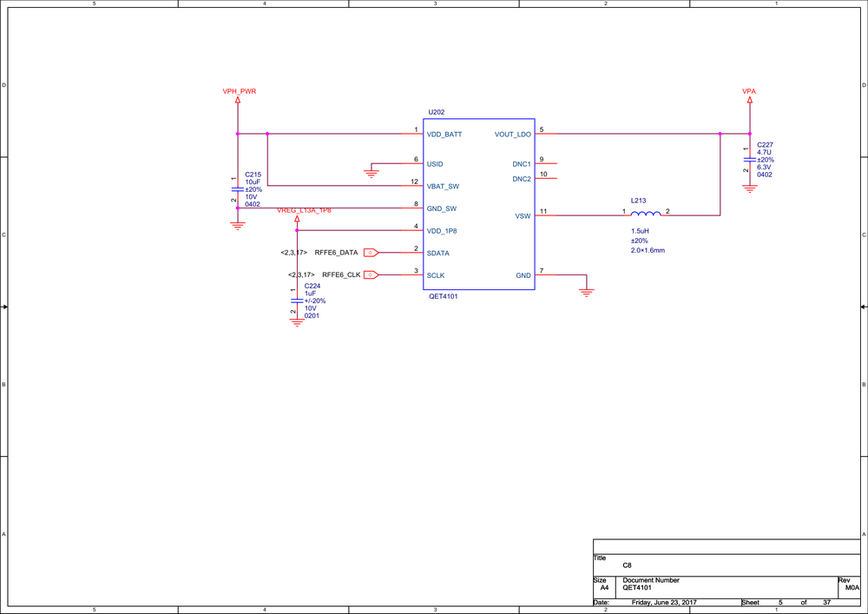Image resolution: width=868 pixels, height=614 pixels.
Task: Click the <2,3,17> reference beside RFFE6_DATA
Action: coord(294,253)
